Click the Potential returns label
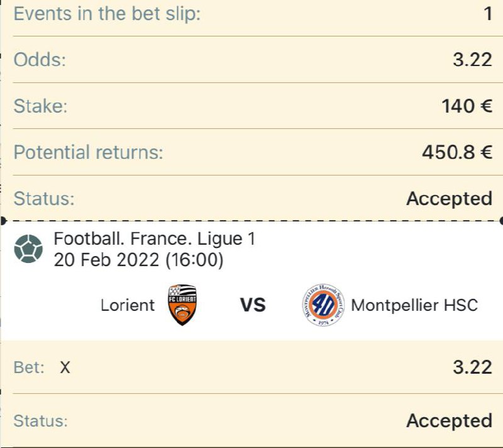The image size is (503, 448). [x=89, y=152]
